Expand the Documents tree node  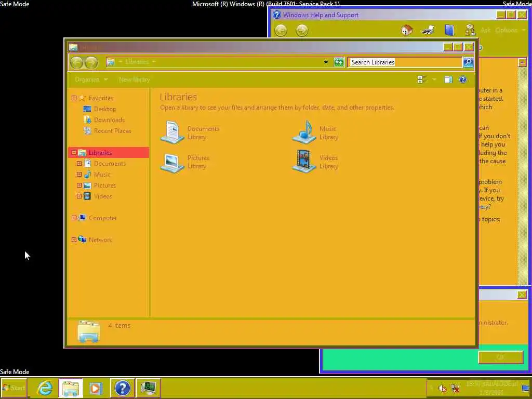point(79,164)
